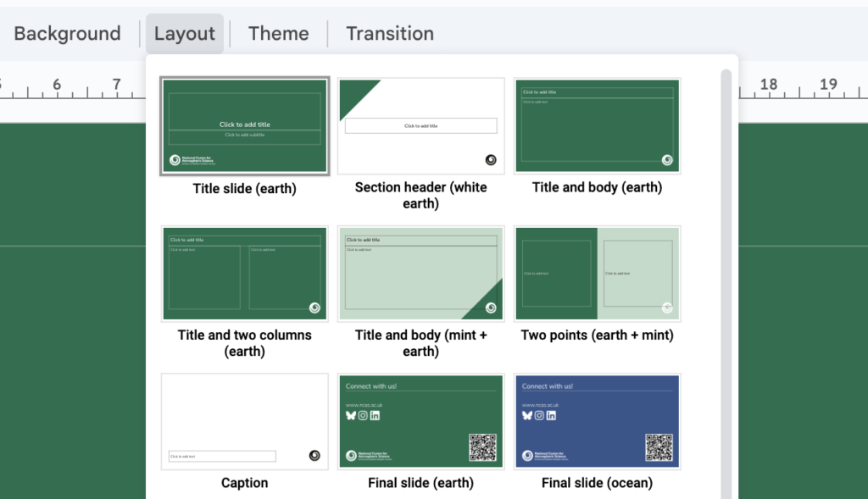Screen dimensions: 868x499
Task: Close the Layout dropdown menu
Action: tap(184, 34)
